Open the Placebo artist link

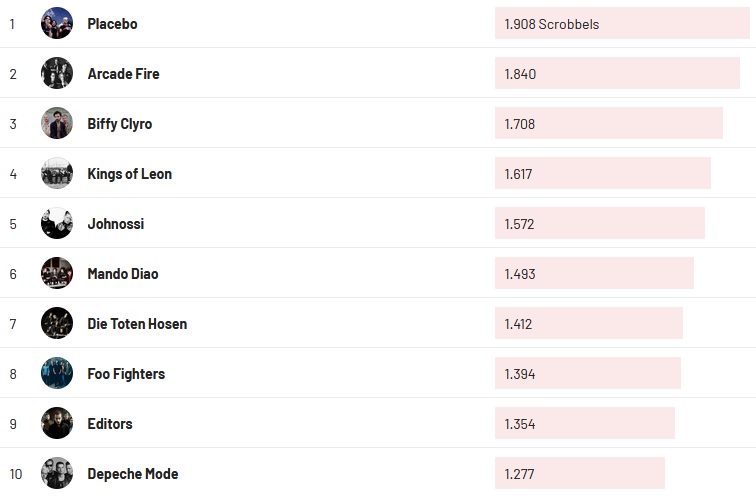112,23
